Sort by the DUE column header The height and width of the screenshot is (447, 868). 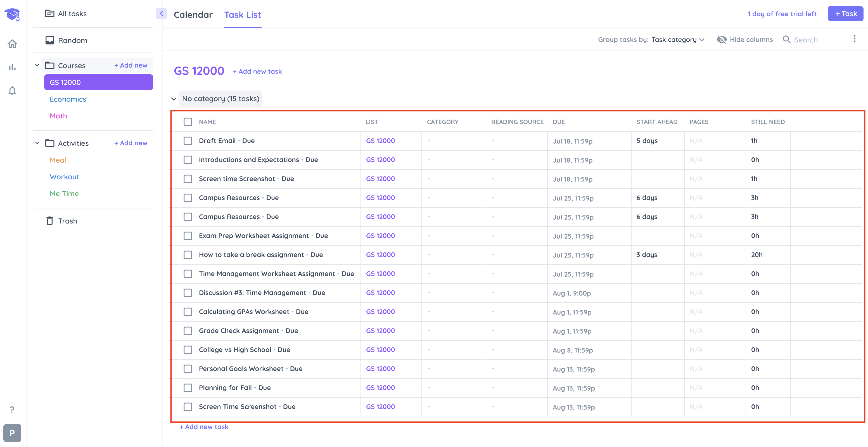tap(559, 122)
